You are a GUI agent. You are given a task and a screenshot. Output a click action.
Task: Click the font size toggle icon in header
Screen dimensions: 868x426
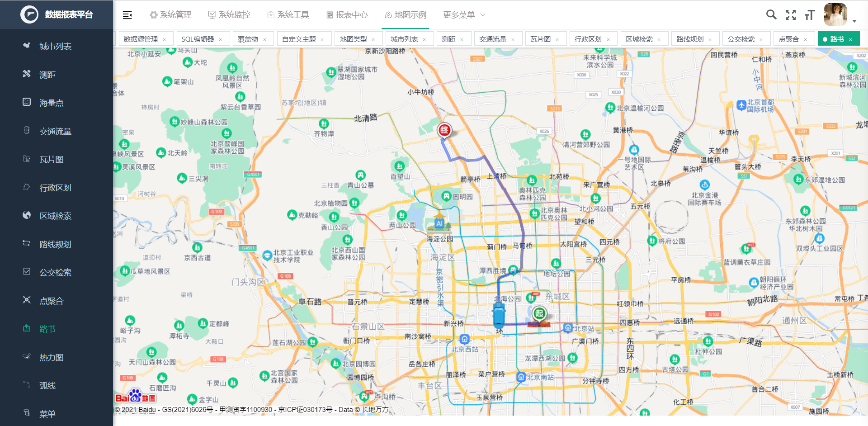pos(810,15)
